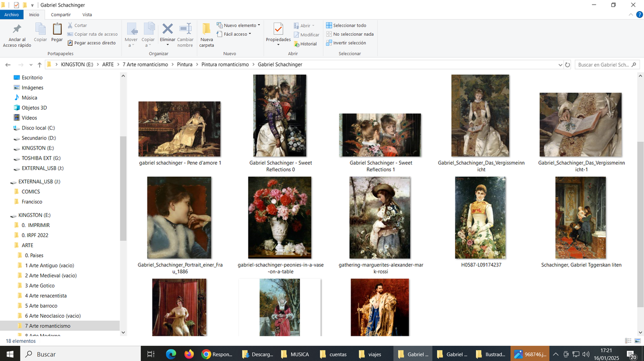Click the Copiar icon in Portapapeles
This screenshot has height=361, width=644.
click(40, 29)
